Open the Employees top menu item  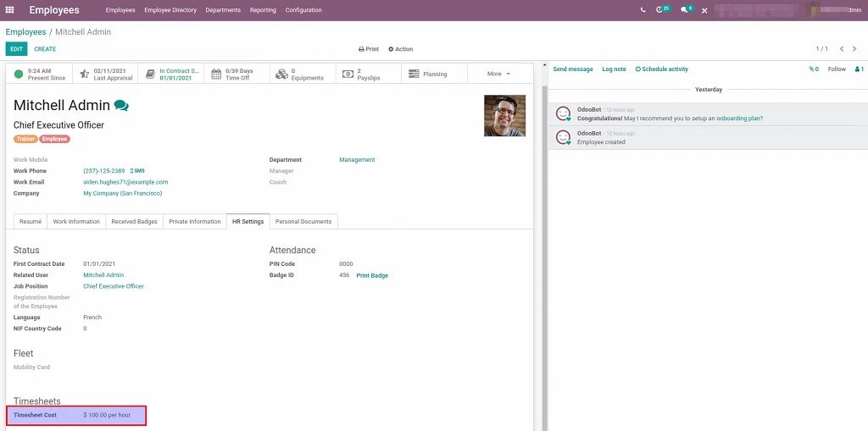coord(120,10)
